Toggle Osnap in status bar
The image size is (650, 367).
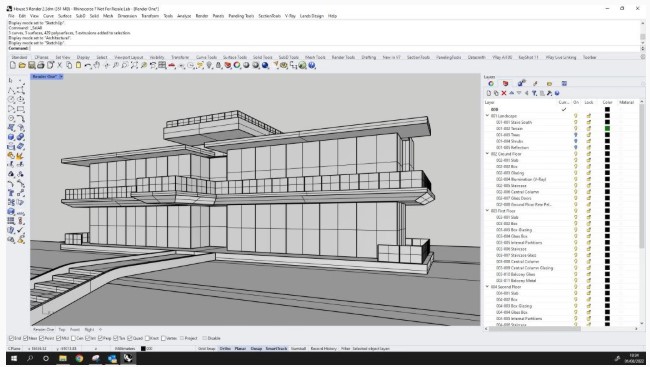(x=256, y=349)
